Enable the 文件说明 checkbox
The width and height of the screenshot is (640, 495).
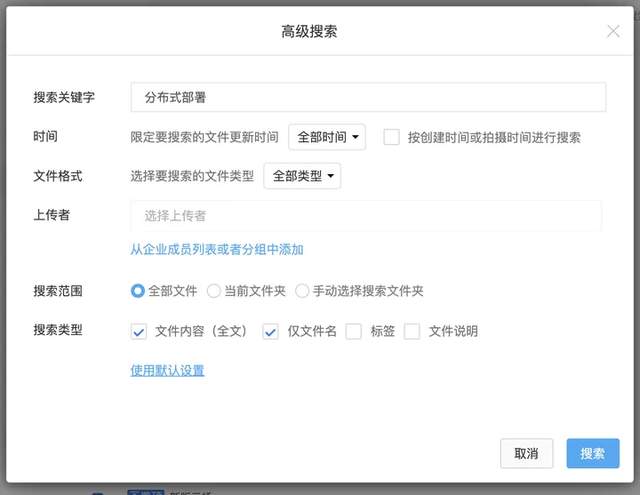tap(412, 332)
